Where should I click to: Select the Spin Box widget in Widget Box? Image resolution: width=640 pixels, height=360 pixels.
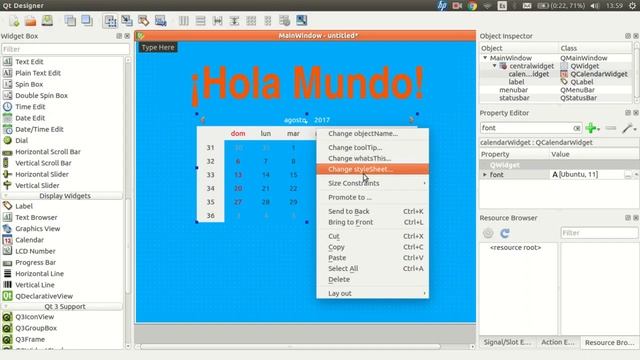coord(29,84)
